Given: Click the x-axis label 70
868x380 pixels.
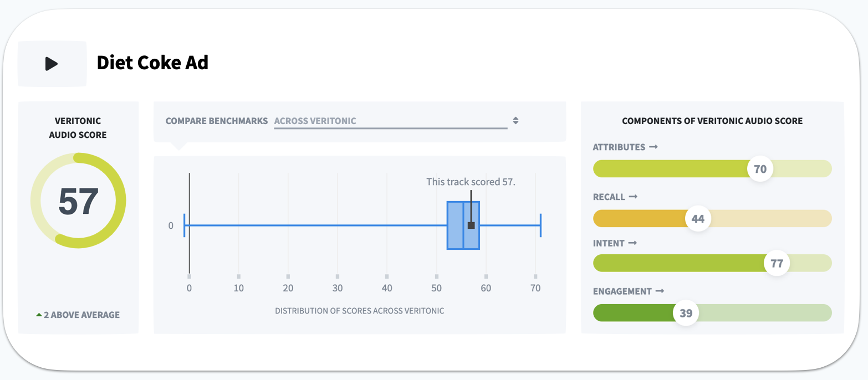Looking at the screenshot, I should click(535, 288).
